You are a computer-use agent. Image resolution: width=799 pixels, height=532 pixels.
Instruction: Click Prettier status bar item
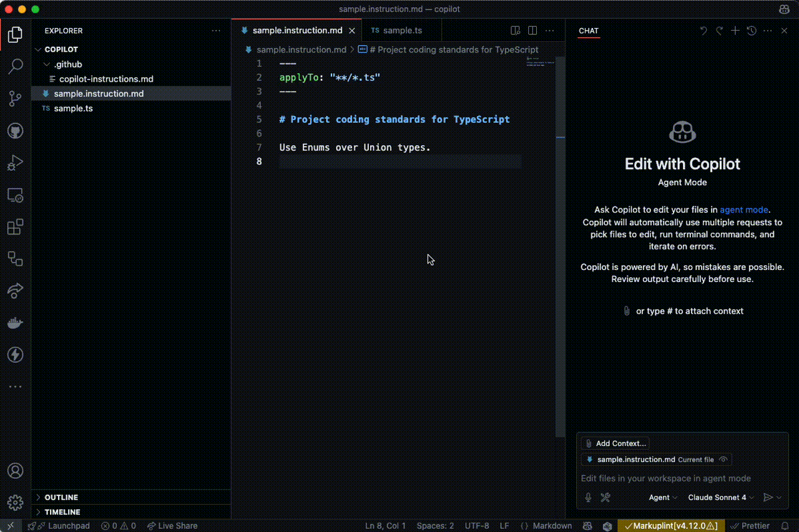[x=751, y=526]
